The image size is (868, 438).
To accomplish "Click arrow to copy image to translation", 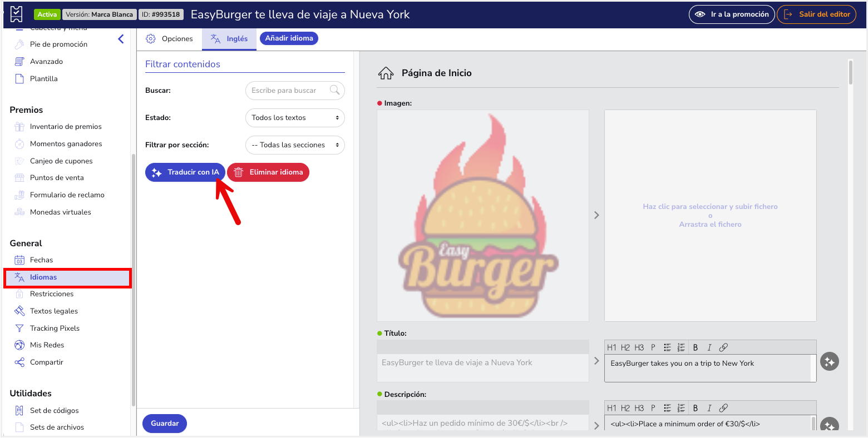I will pos(596,215).
